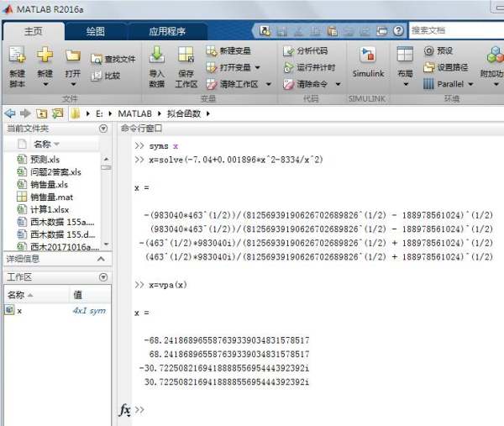
Task: Click the Open (打开) folder icon
Action: pyautogui.click(x=73, y=55)
